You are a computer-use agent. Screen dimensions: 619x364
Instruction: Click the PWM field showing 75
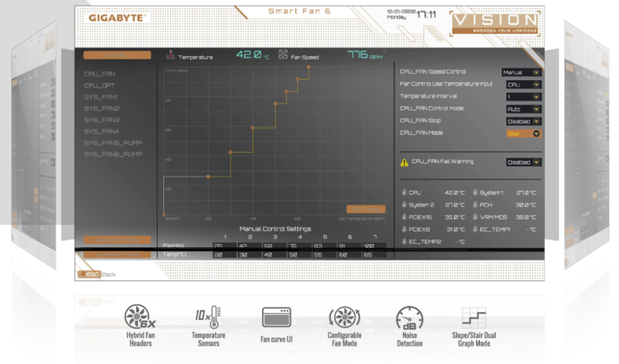[x=299, y=245]
